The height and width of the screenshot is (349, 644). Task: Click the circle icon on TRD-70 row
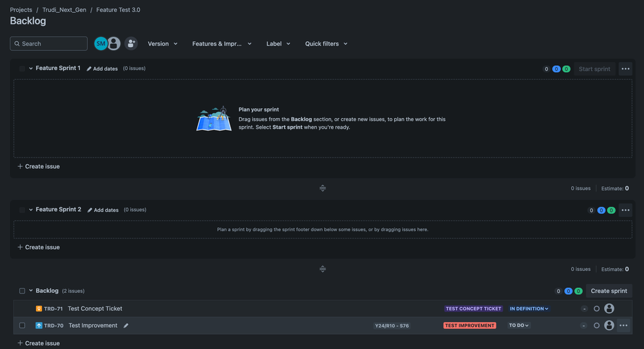click(596, 326)
